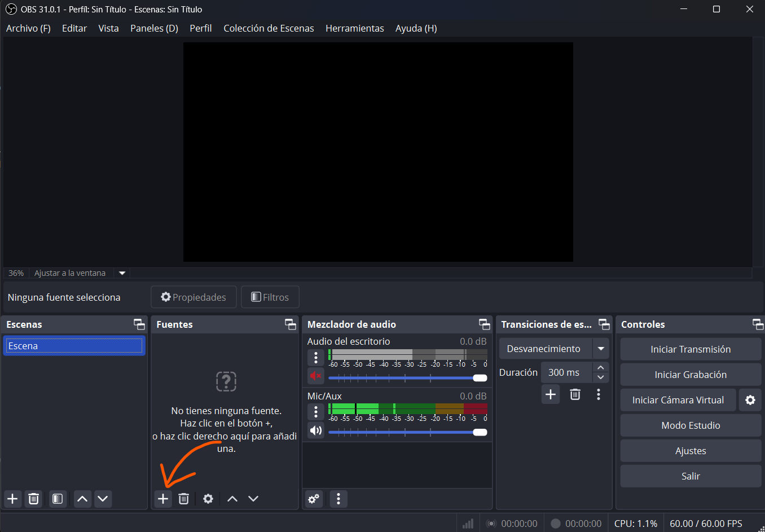Select the Escena item in scenes list
Viewport: 765px width, 532px height.
point(74,346)
